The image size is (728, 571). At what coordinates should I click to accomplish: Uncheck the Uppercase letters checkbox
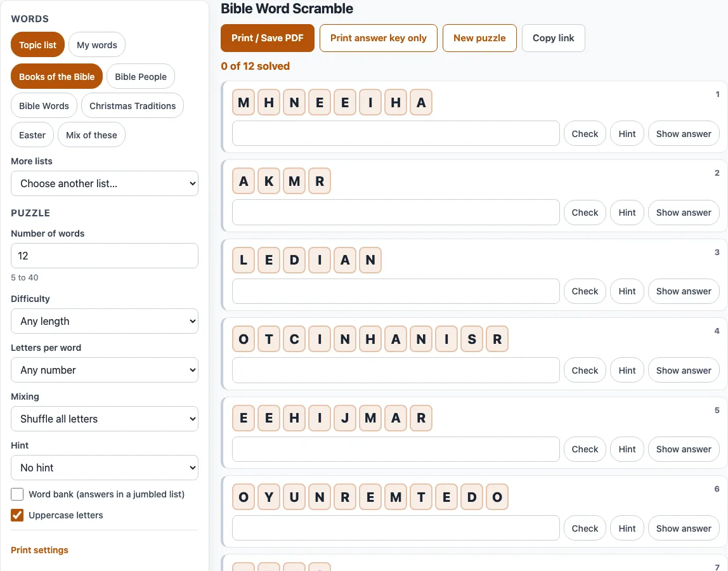[x=17, y=515]
